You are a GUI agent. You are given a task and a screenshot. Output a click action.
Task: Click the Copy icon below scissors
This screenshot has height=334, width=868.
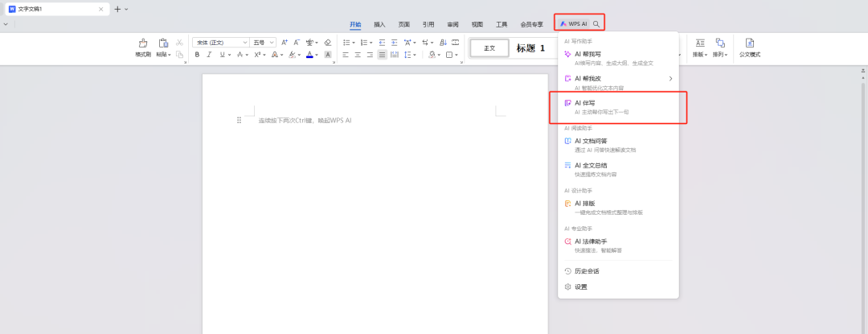pos(179,54)
